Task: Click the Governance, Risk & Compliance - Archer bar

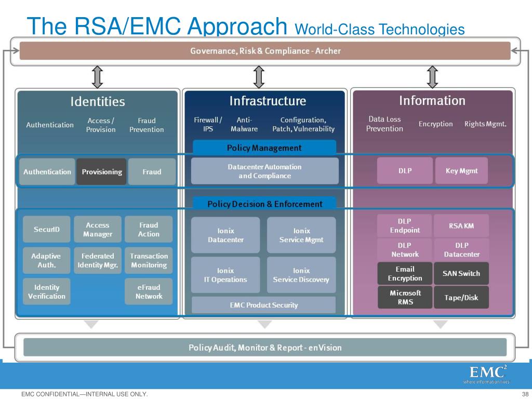Action: pos(265,51)
